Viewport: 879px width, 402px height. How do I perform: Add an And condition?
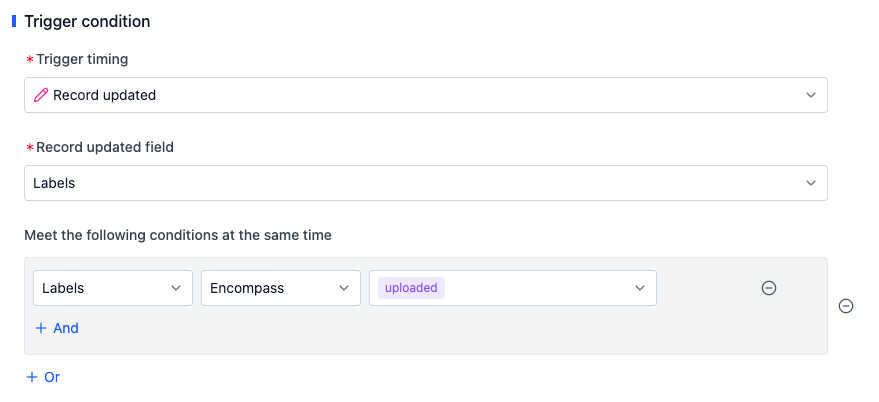pyautogui.click(x=57, y=328)
